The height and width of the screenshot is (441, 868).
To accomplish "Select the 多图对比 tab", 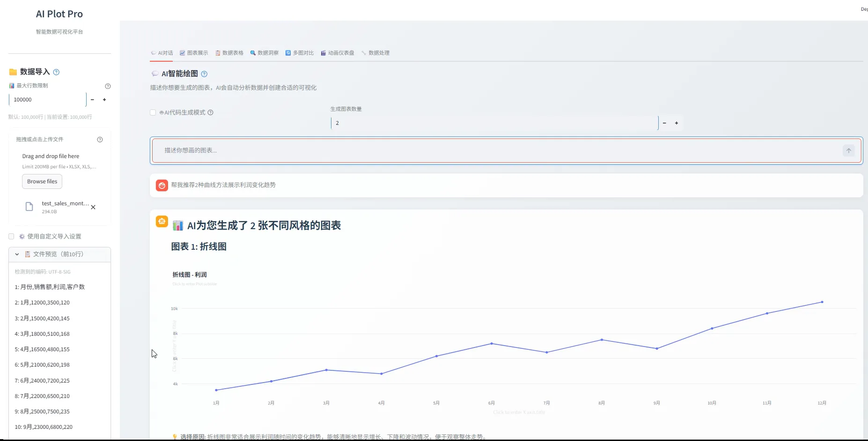I will point(300,53).
